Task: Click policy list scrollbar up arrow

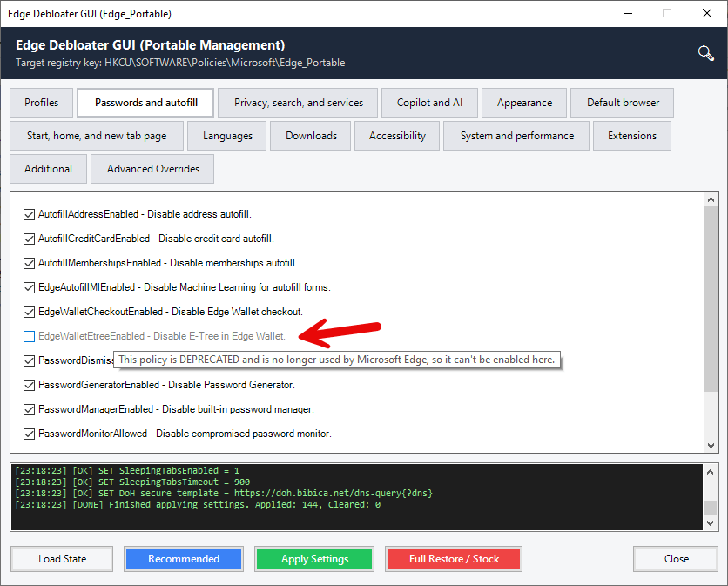Action: point(711,199)
